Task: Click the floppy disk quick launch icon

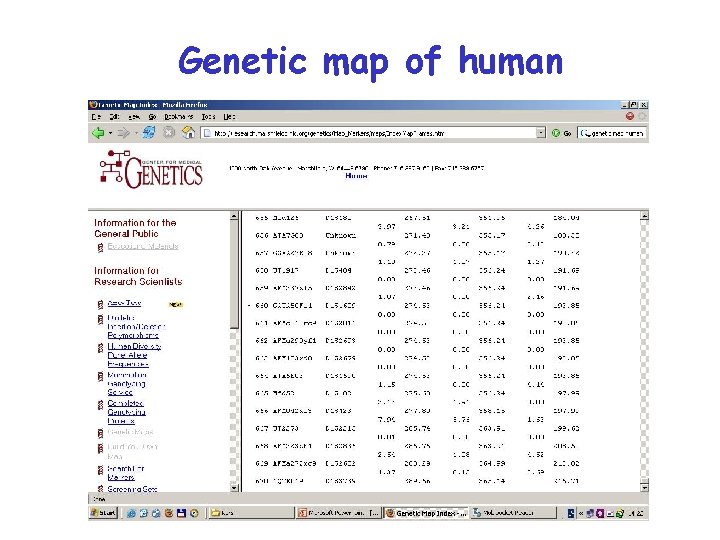Action: 181,513
